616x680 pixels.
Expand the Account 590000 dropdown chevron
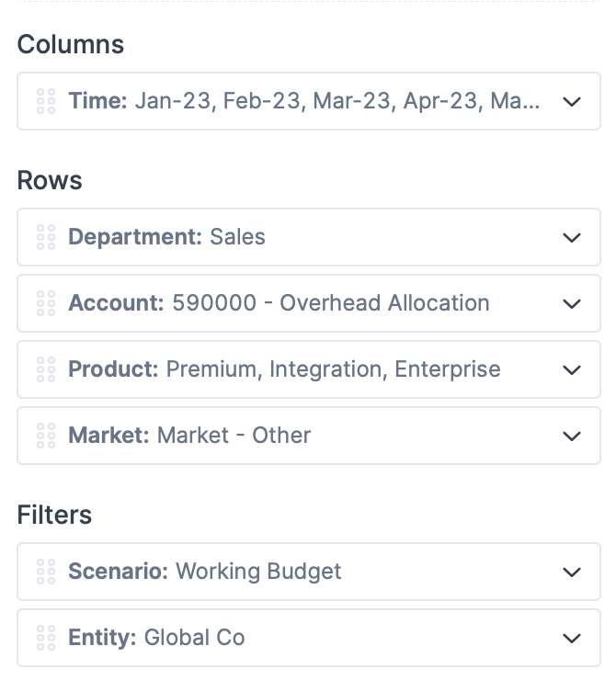(x=572, y=303)
